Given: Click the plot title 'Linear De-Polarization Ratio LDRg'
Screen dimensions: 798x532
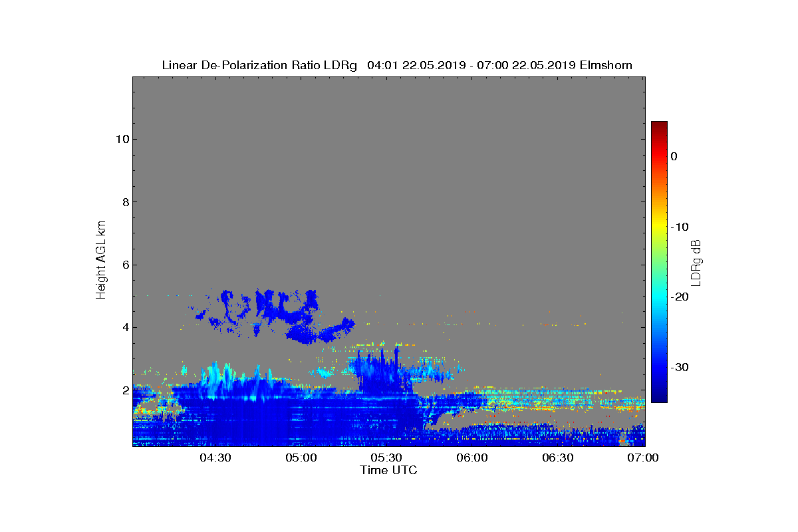Looking at the screenshot, I should coord(260,65).
